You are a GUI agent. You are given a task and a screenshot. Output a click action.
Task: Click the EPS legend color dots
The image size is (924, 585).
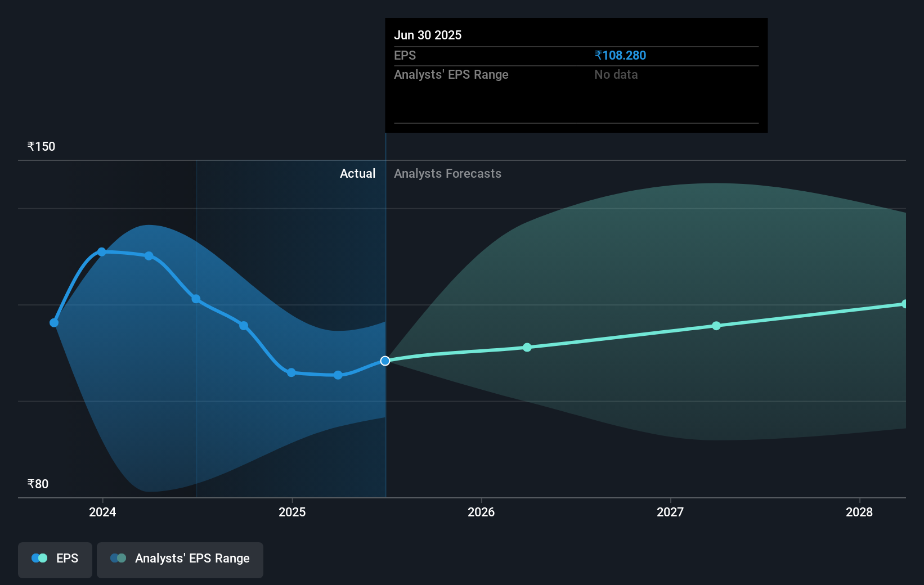coord(39,557)
